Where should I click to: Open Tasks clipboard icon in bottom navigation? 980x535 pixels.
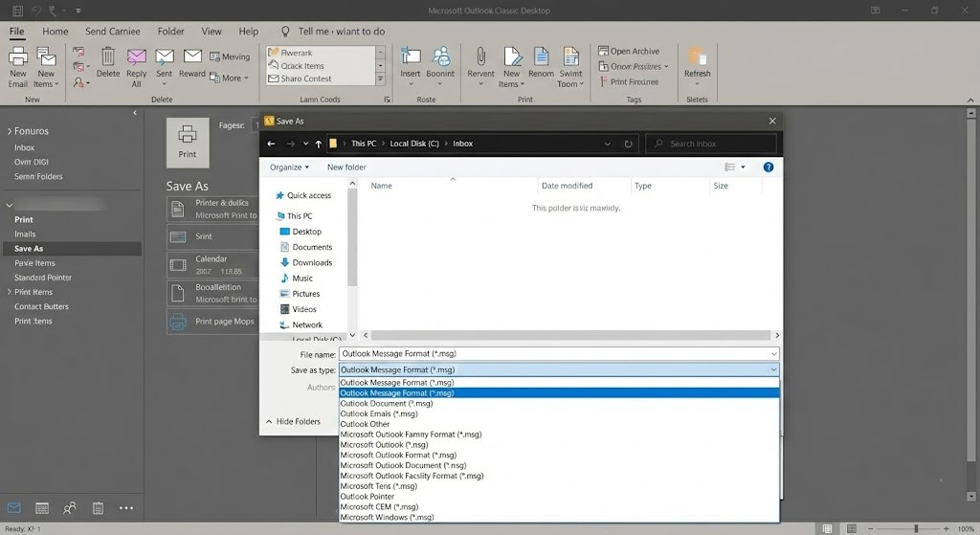click(x=99, y=508)
